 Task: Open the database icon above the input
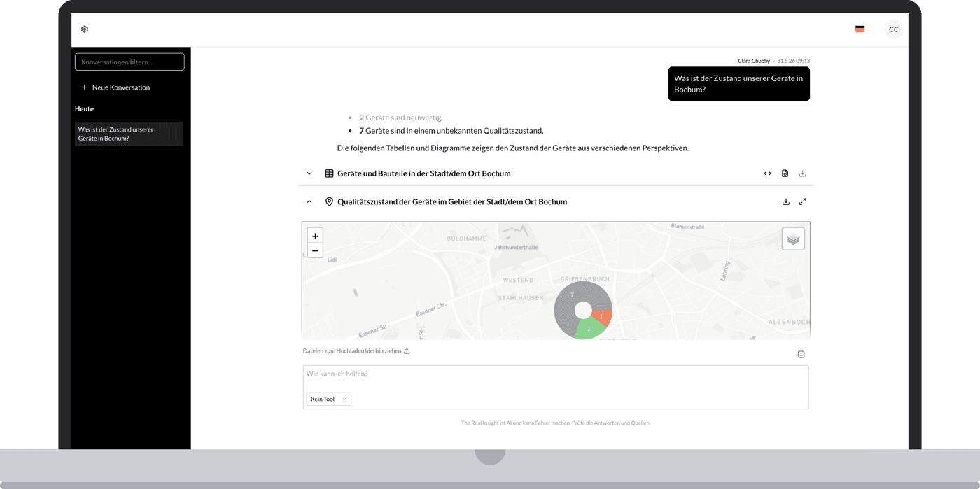pos(801,355)
